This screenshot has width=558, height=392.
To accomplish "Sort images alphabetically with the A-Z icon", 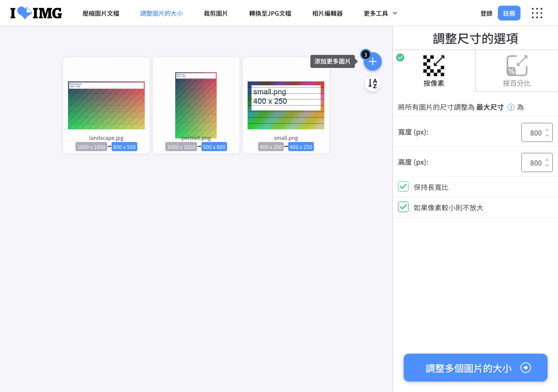I will coord(373,84).
